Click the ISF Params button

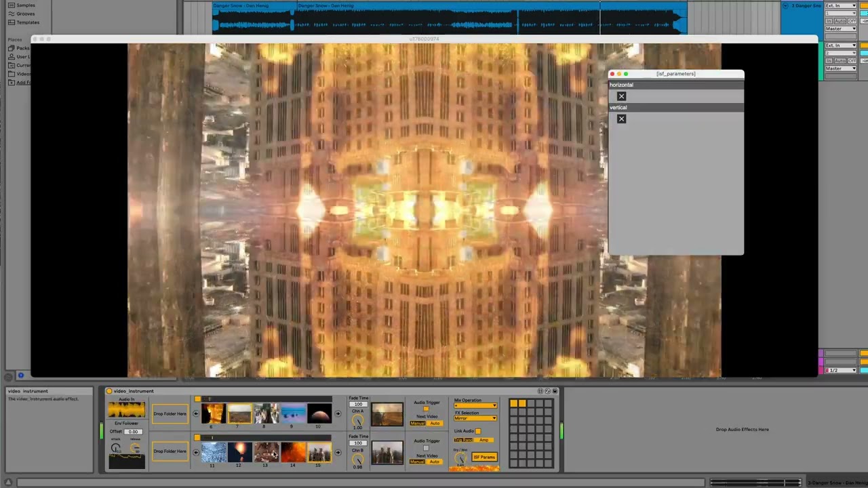coord(484,457)
